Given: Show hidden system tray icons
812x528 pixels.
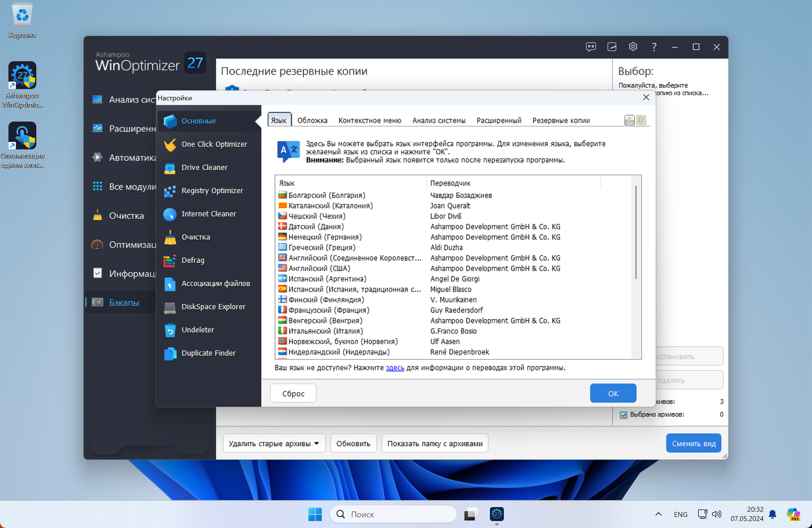Looking at the screenshot, I should (658, 514).
